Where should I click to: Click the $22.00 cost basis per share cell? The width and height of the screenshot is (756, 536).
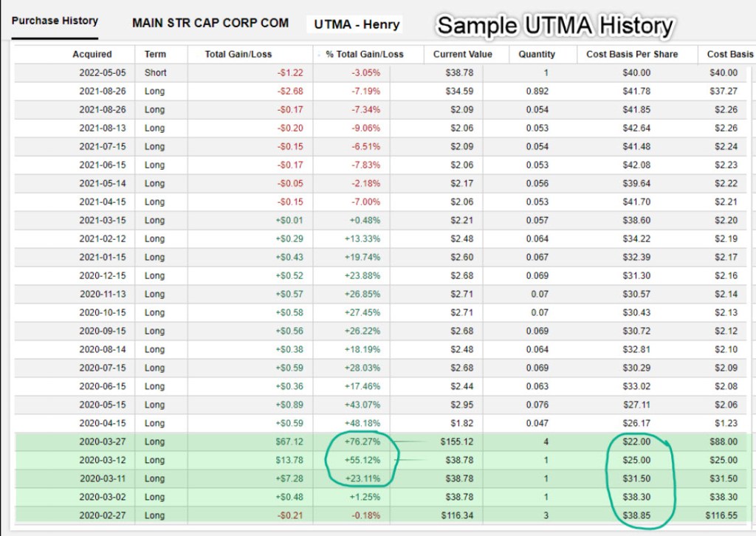click(x=636, y=441)
